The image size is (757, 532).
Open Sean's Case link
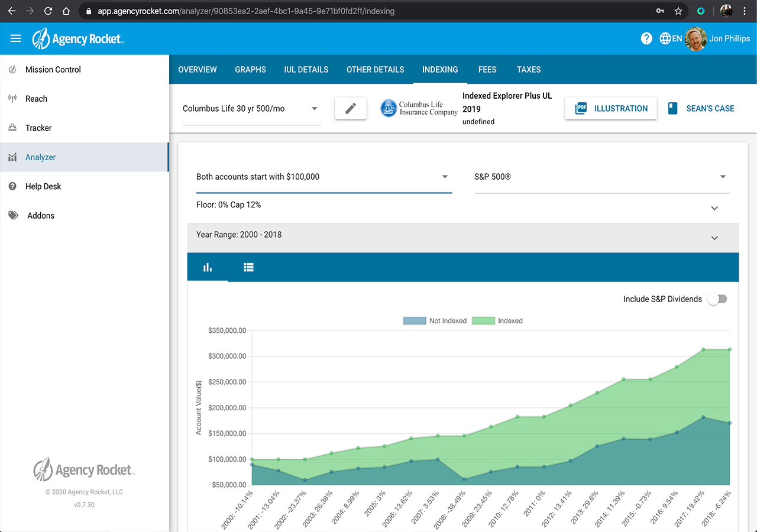[x=701, y=108]
